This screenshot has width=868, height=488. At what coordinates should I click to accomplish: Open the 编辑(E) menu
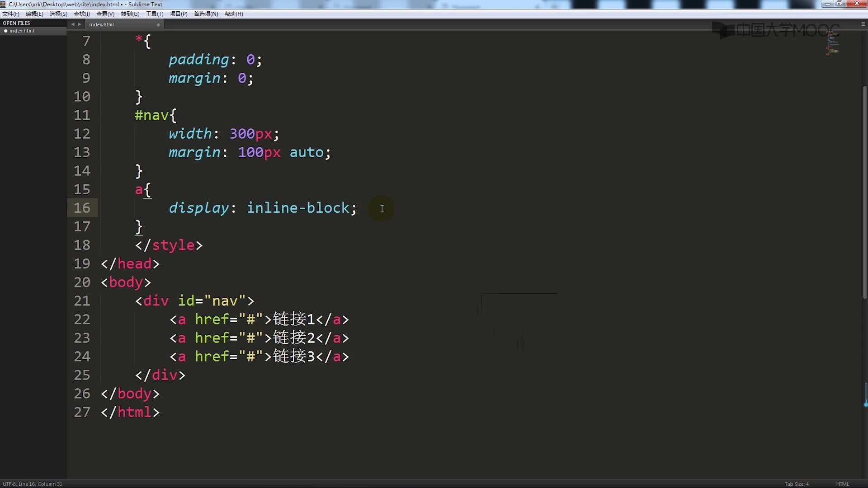tap(34, 14)
